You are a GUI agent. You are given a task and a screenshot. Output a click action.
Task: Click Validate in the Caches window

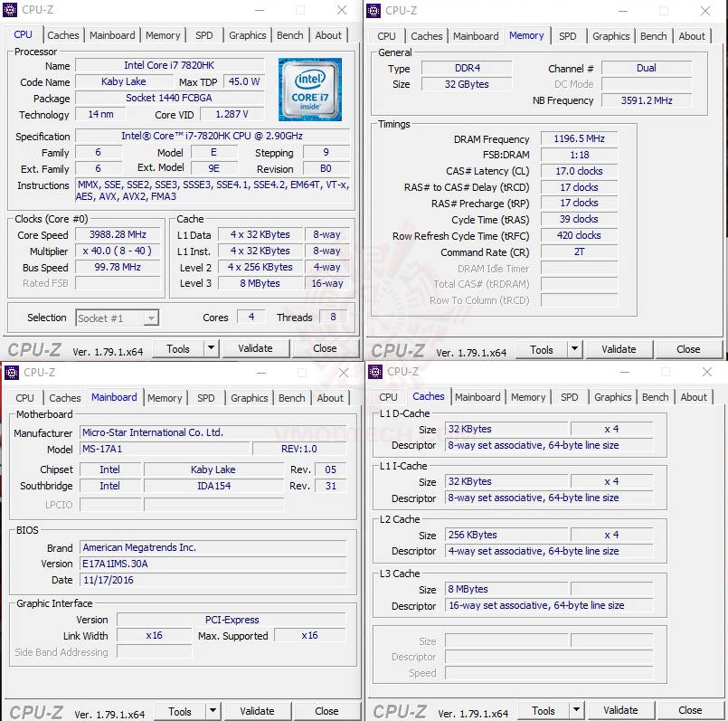click(x=621, y=710)
